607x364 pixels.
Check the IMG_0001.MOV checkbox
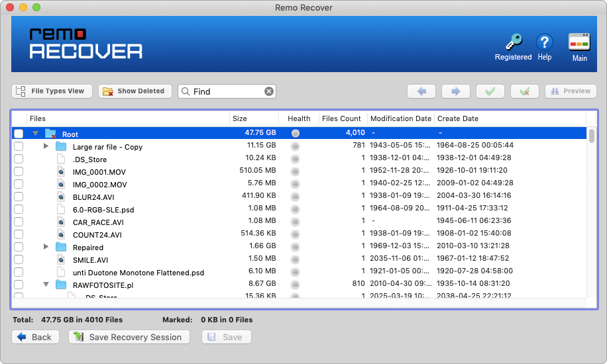(18, 171)
